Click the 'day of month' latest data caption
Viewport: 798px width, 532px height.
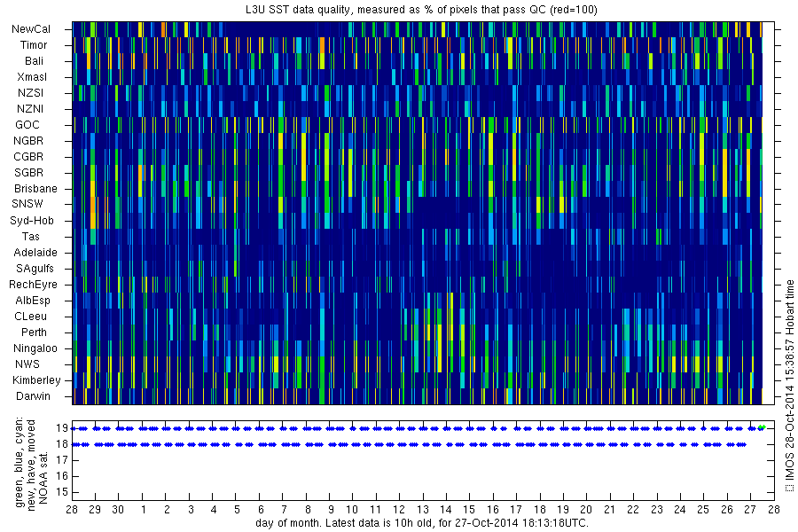point(422,523)
